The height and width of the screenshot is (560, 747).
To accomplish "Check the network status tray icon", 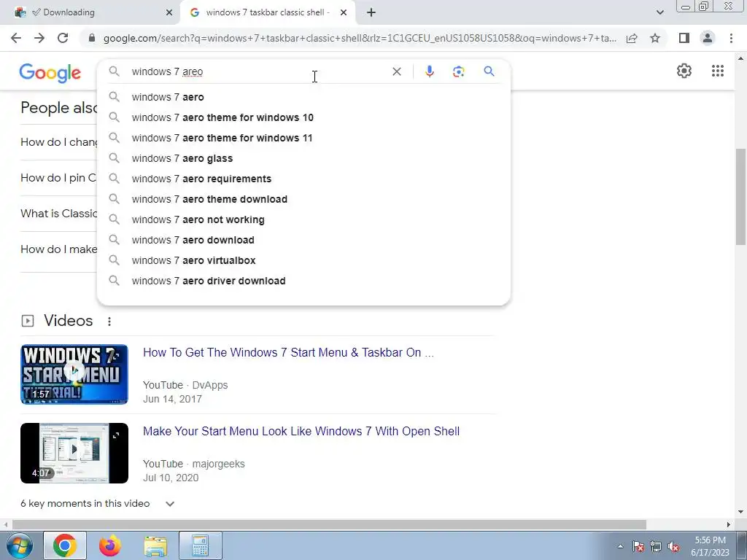I will pyautogui.click(x=656, y=547).
